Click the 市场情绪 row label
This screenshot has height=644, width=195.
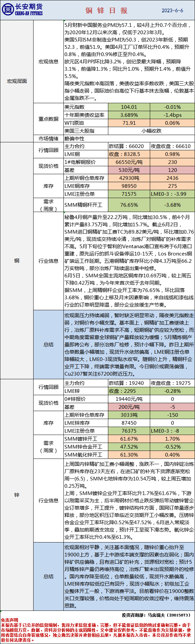click(49, 139)
